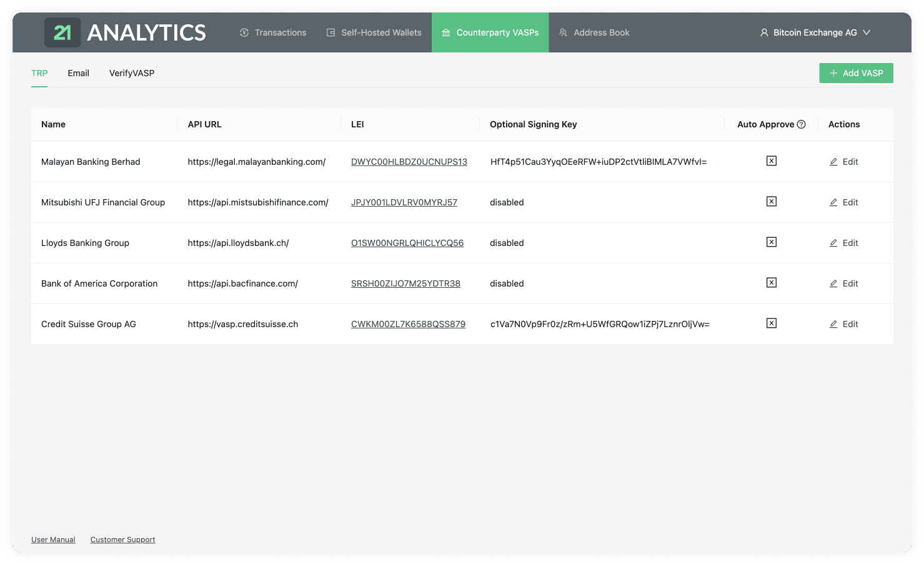Go to Self-Hosted Wallets
Image resolution: width=924 pixels, height=565 pixels.
pos(374,32)
